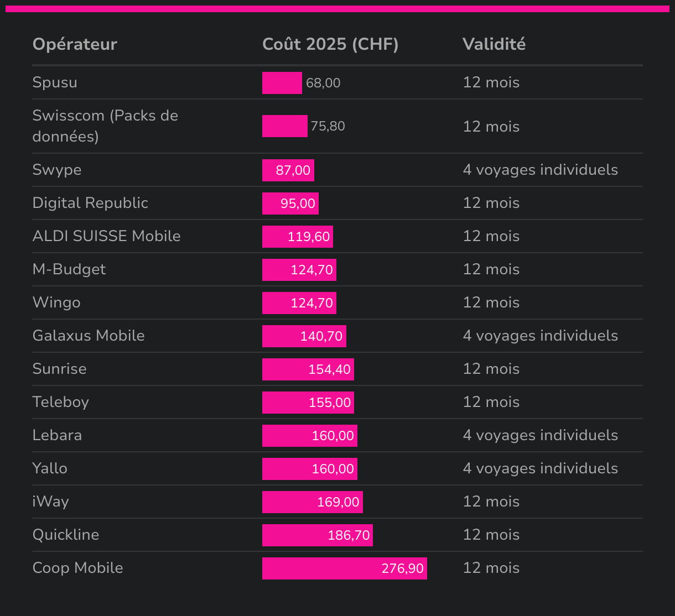Click the Lebara cost bar
This screenshot has width=675, height=616.
(x=310, y=436)
